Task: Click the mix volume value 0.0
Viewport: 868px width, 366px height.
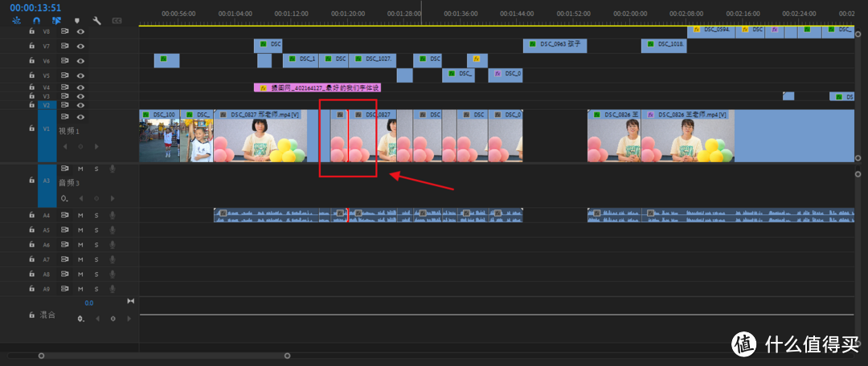Action: (x=88, y=303)
